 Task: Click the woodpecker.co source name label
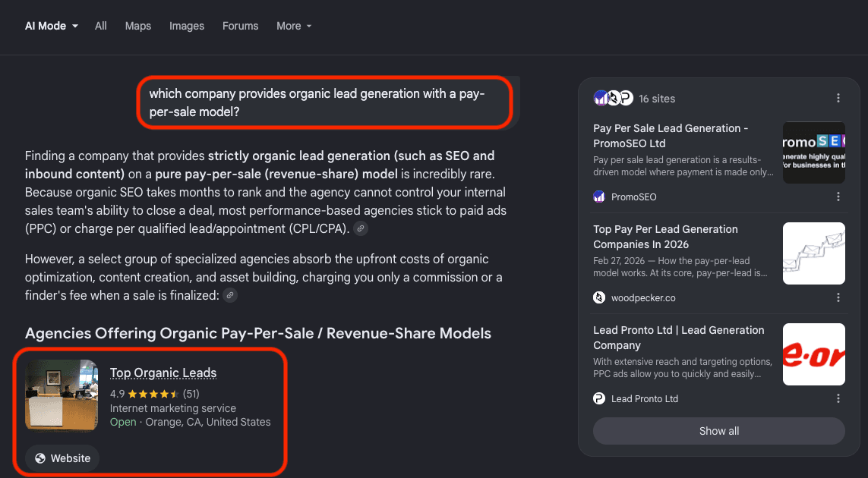pyautogui.click(x=643, y=297)
